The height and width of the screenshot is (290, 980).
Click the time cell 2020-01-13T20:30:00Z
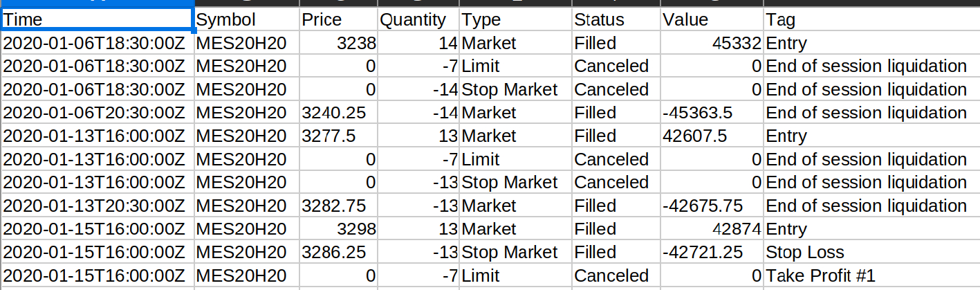(x=97, y=206)
